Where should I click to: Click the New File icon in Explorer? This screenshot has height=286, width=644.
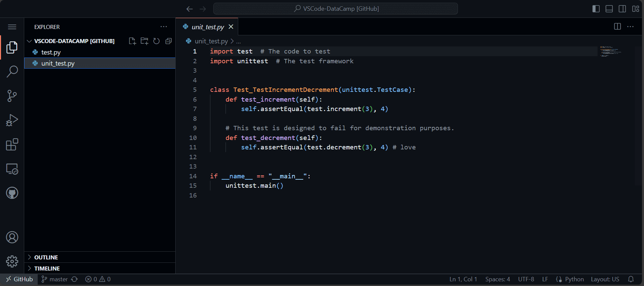click(x=132, y=41)
